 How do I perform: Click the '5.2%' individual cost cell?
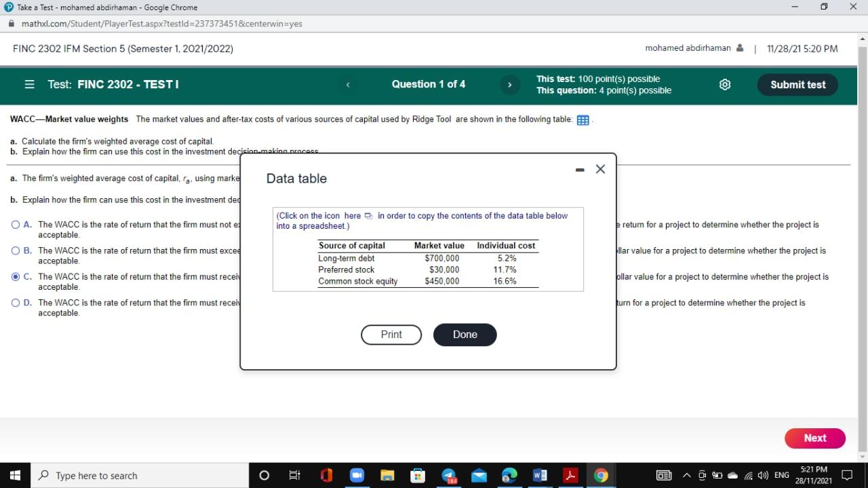pyautogui.click(x=507, y=259)
